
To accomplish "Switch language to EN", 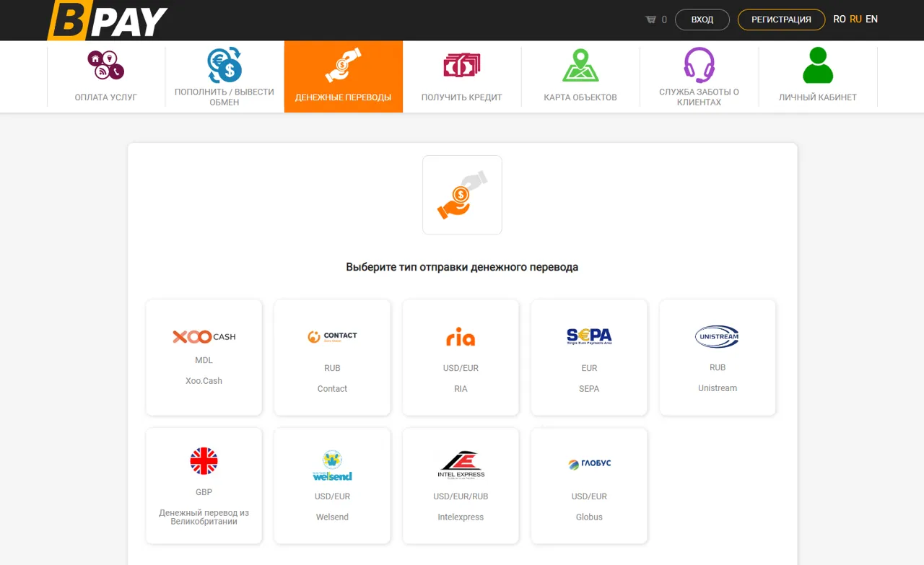I will point(871,19).
